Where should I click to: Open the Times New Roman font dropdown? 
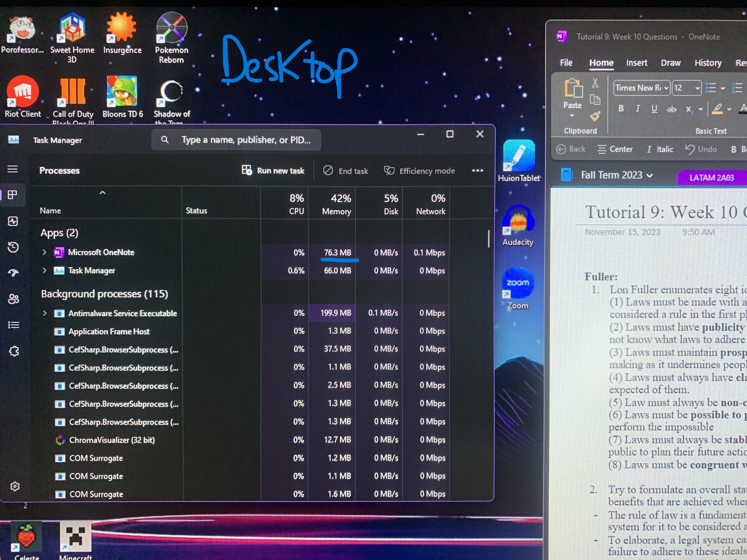coord(666,89)
